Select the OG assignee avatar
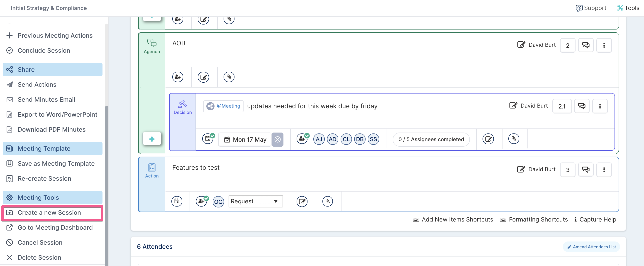The width and height of the screenshot is (644, 266). pyautogui.click(x=218, y=202)
